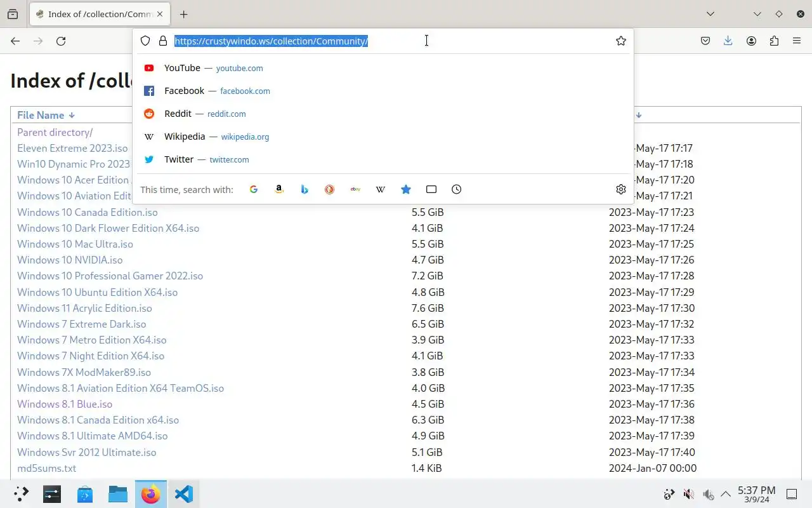Open Windows 8.1 Ultimate AMD64.iso
The width and height of the screenshot is (812, 508).
(x=92, y=436)
